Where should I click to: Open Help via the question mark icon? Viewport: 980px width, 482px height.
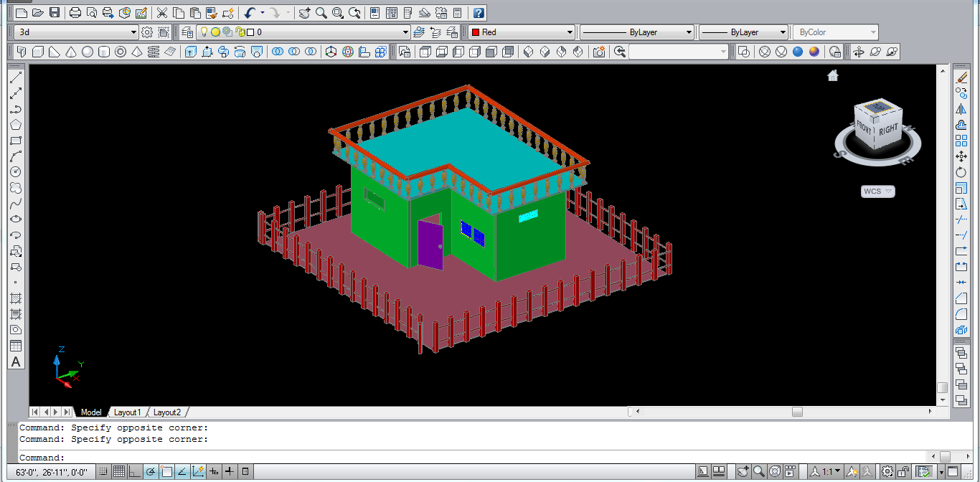pyautogui.click(x=479, y=13)
